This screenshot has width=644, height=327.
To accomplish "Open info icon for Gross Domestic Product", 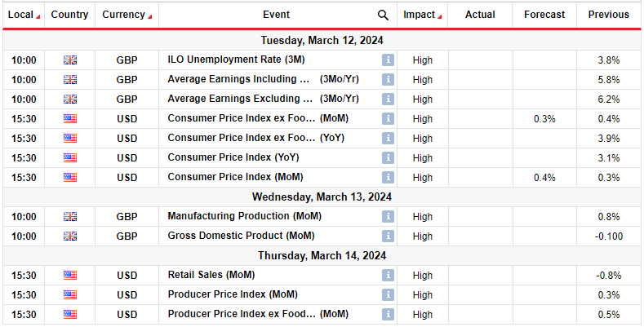I will click(388, 236).
